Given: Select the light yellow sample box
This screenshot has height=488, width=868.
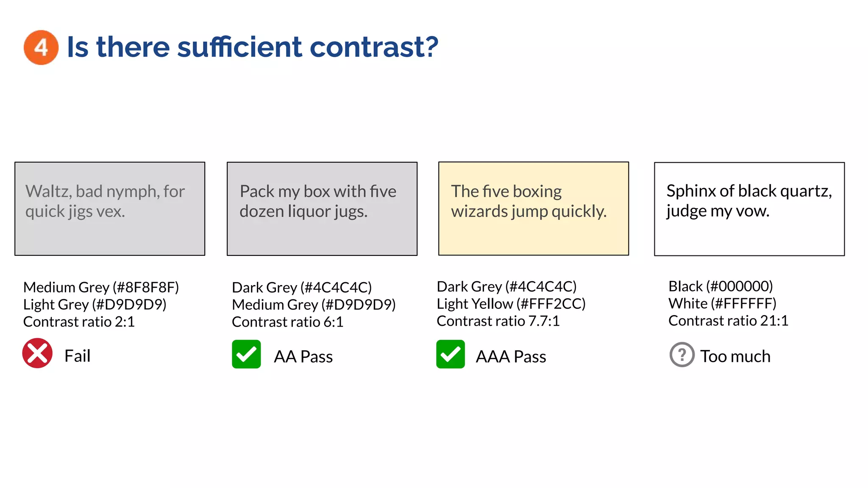Looking at the screenshot, I should 533,208.
